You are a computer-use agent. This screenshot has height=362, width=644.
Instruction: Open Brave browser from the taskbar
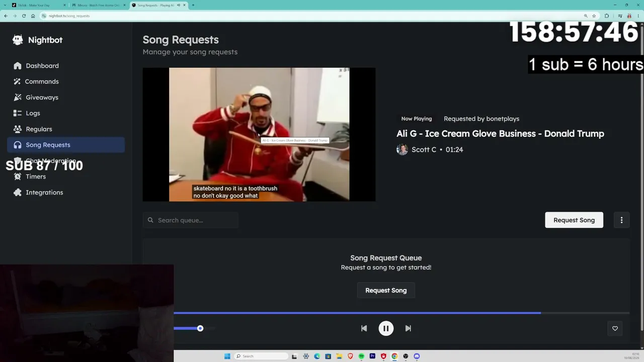(x=350, y=356)
